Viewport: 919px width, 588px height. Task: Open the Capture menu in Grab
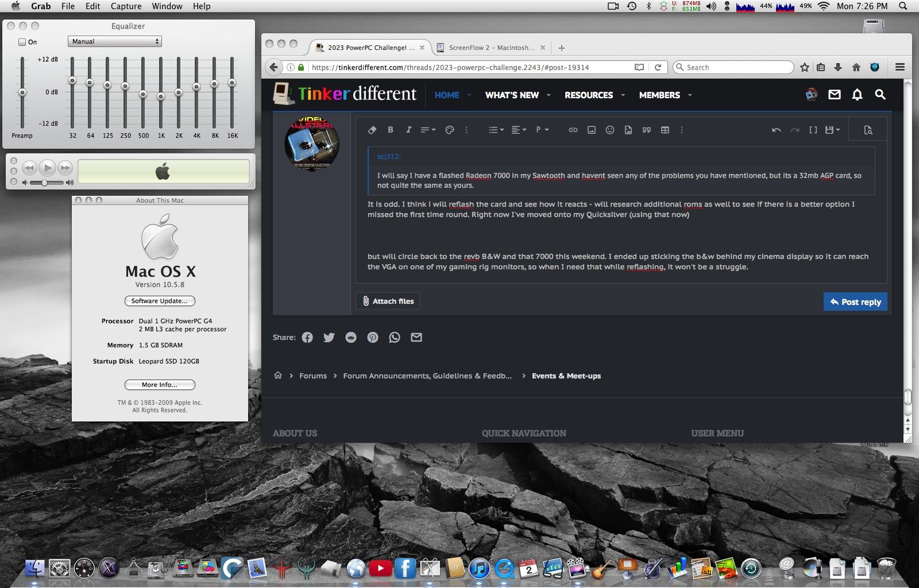coord(126,6)
